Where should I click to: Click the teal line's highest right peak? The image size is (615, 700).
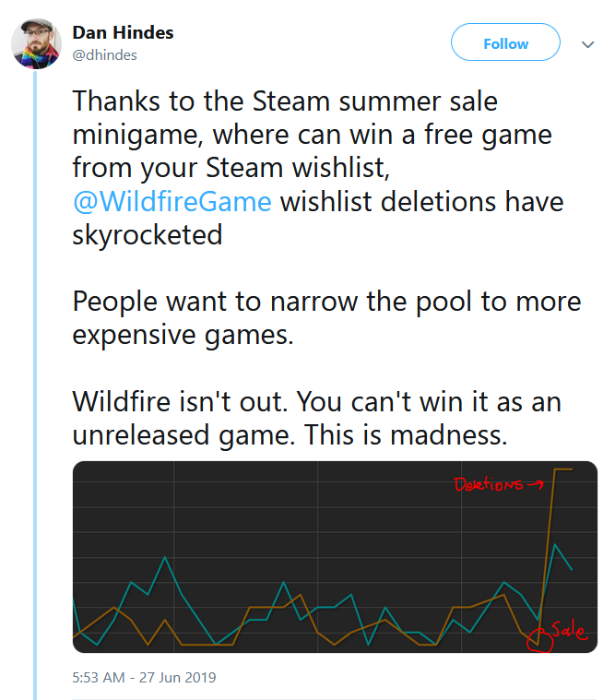click(556, 546)
